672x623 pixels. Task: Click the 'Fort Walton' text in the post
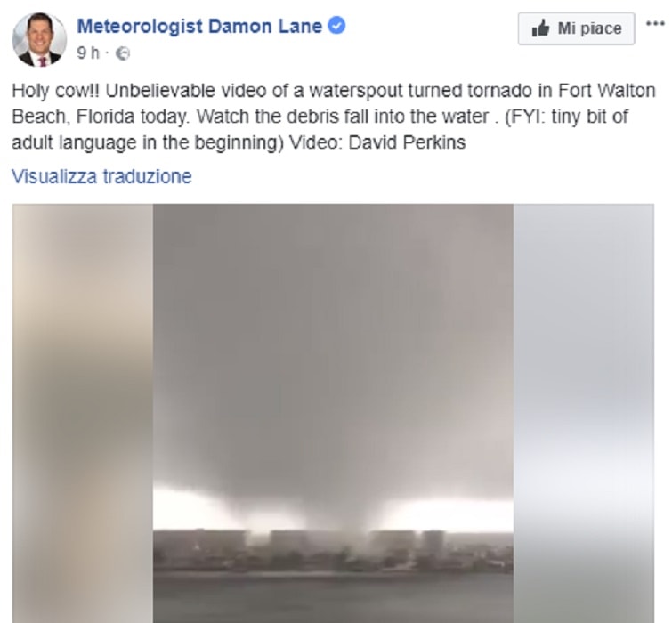607,91
